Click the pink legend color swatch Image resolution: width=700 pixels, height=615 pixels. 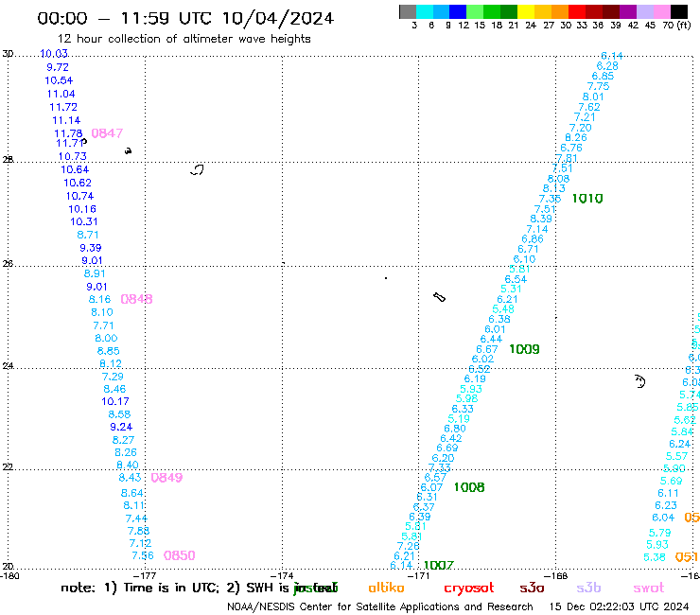click(662, 11)
